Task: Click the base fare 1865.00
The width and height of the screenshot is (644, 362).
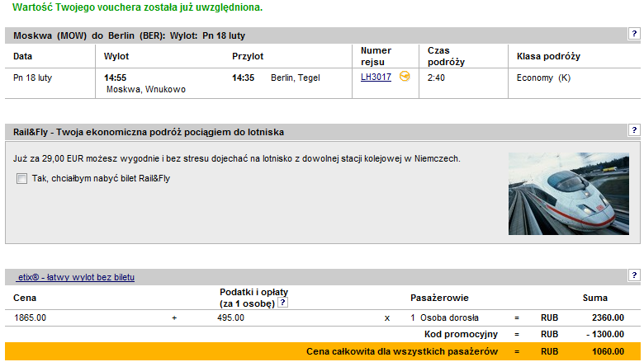Action: click(x=31, y=317)
